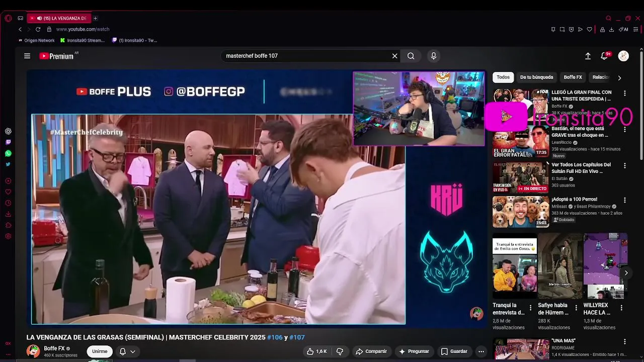Open notification bell dropdown for Boffe FX

[127, 351]
